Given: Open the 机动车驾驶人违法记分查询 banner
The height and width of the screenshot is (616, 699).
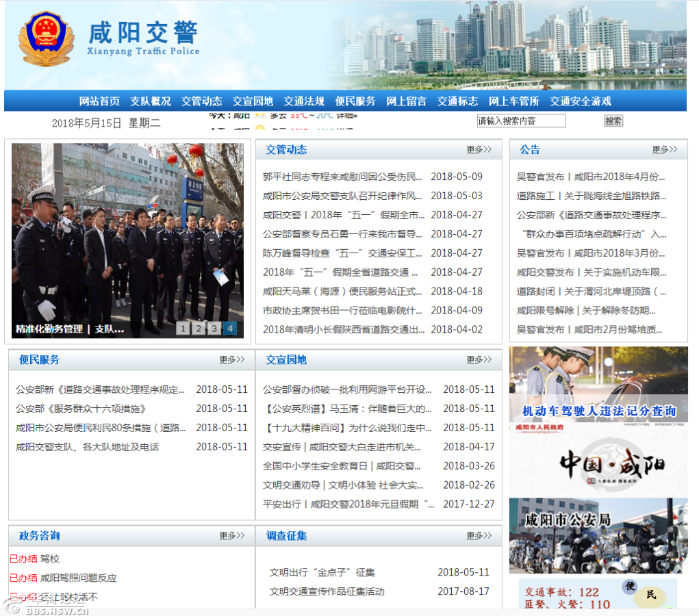Looking at the screenshot, I should (598, 384).
